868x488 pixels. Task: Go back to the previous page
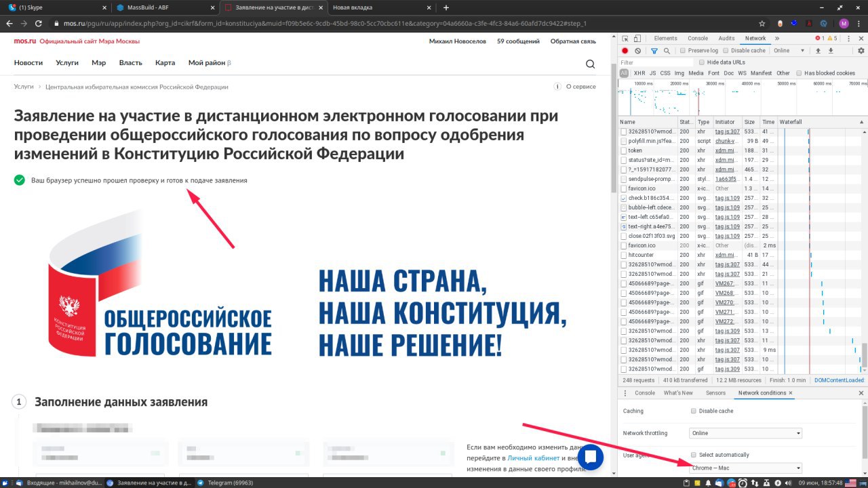click(9, 23)
